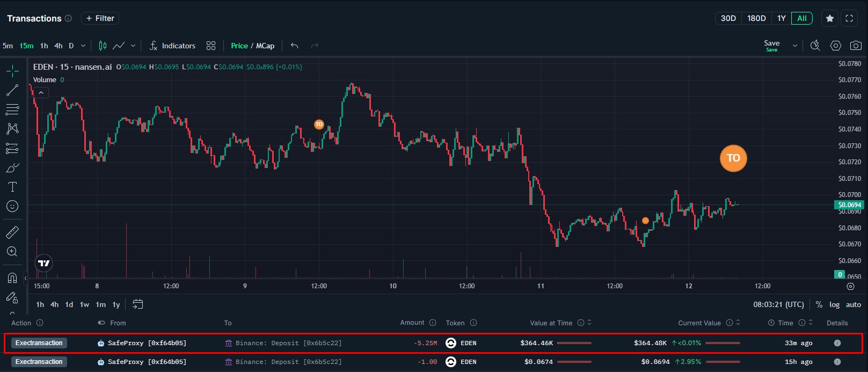
Task: Toggle log scale on chart
Action: 834,304
